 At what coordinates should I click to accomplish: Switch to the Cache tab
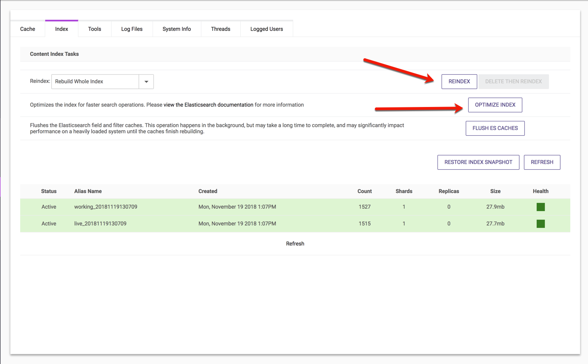(27, 29)
